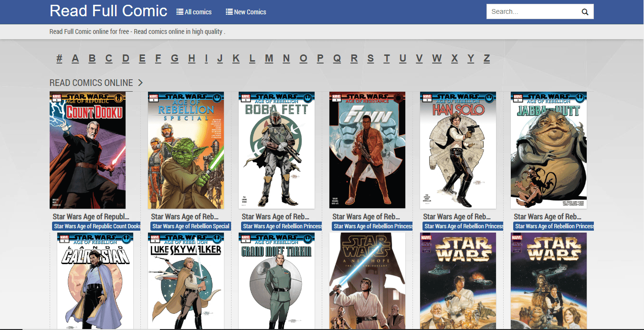Select letter M in the alphabet bar

point(269,58)
